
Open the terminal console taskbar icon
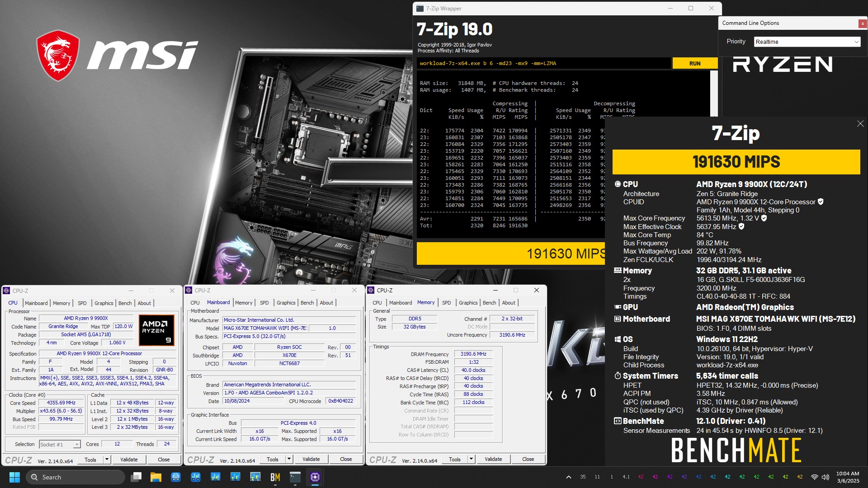[295, 477]
